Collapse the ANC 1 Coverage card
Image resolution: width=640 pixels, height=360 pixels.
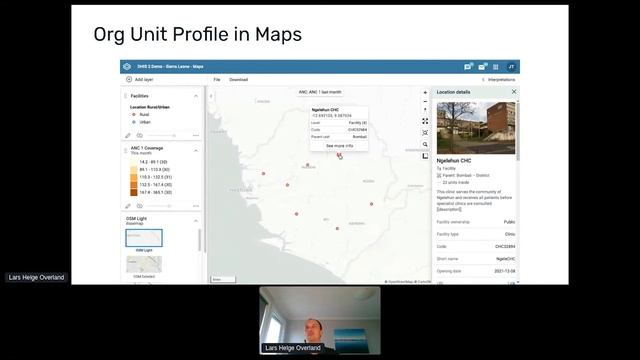click(196, 151)
